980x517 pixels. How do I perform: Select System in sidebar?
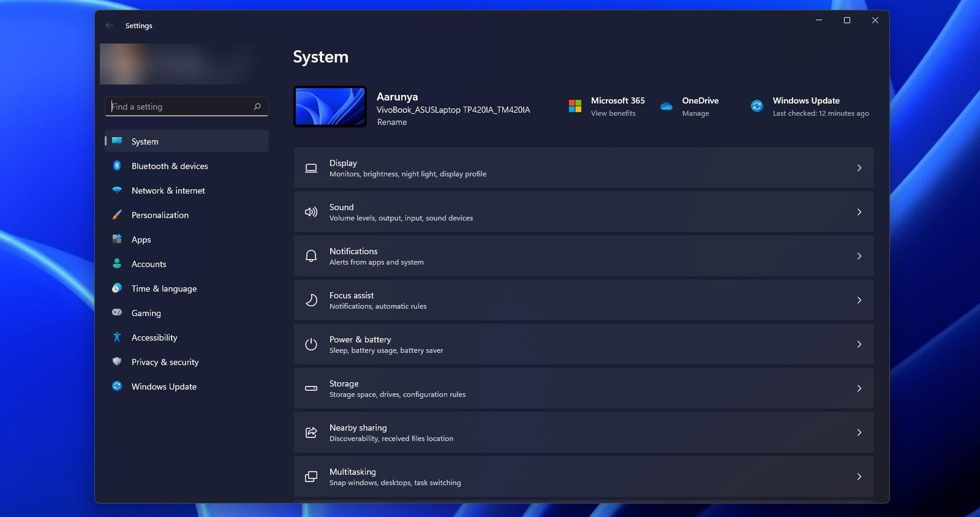click(187, 141)
